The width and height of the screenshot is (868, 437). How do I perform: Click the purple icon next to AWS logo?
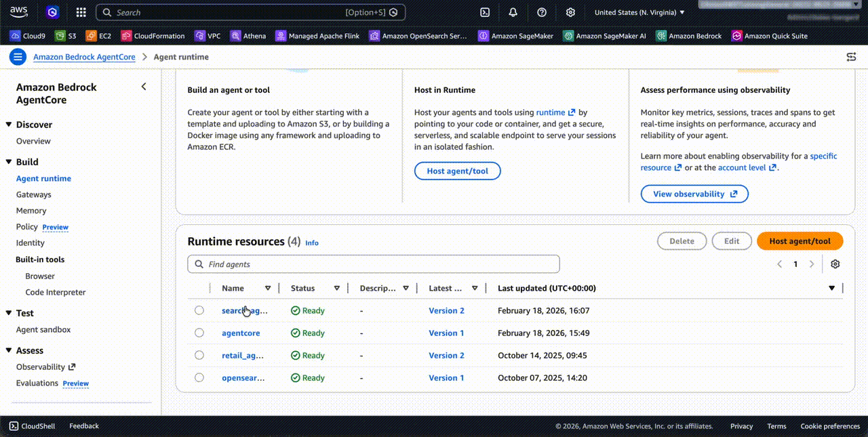pos(52,12)
